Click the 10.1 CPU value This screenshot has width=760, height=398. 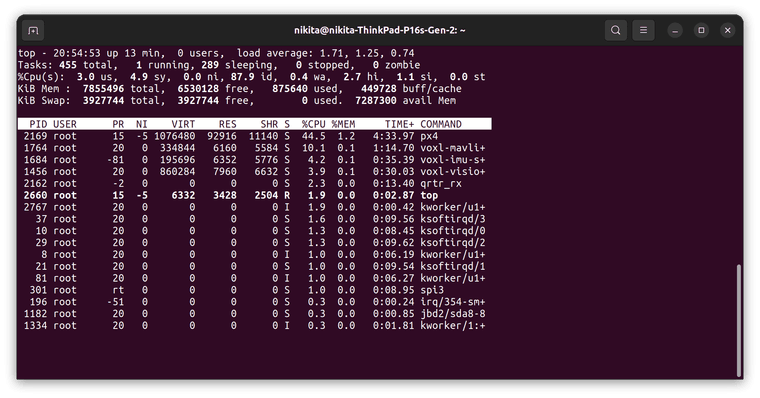[x=314, y=148]
